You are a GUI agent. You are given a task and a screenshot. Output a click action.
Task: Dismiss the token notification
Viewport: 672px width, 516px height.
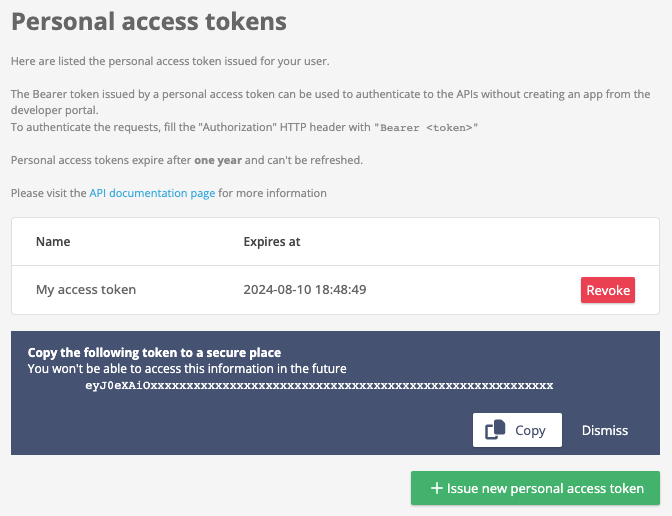pyautogui.click(x=605, y=430)
